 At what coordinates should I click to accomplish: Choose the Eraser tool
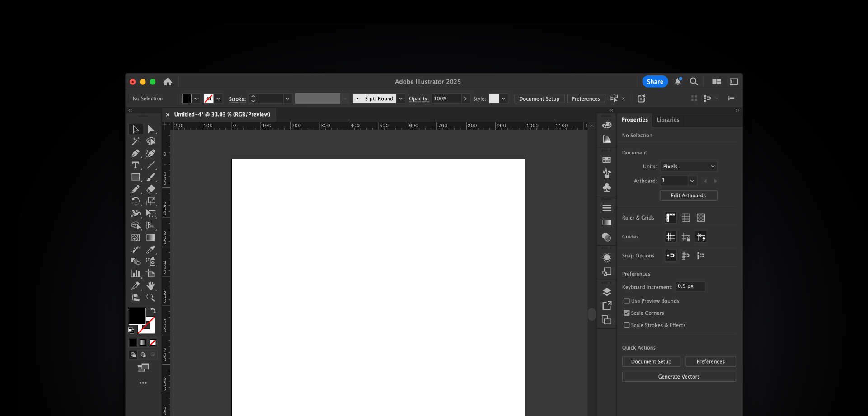pyautogui.click(x=151, y=189)
